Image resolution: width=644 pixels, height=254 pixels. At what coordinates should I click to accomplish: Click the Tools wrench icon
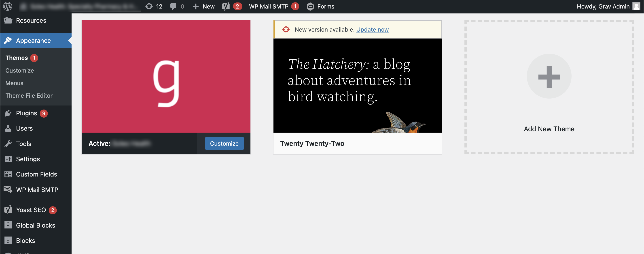click(x=8, y=144)
